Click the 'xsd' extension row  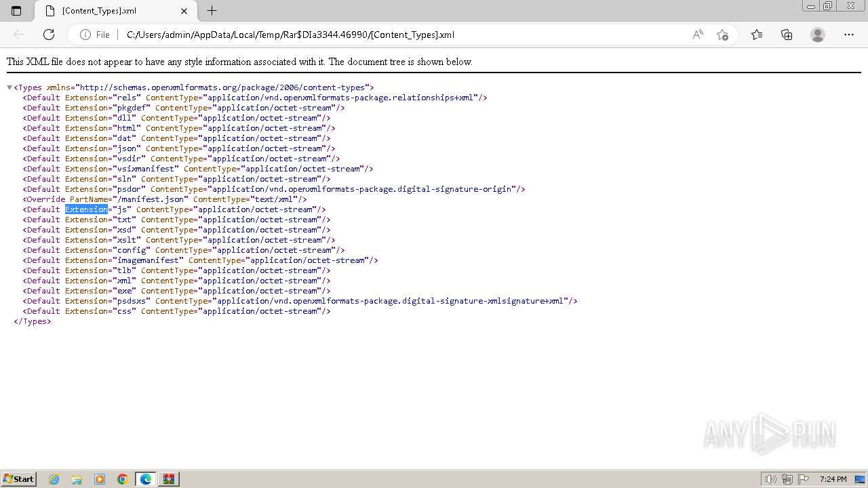tap(177, 230)
